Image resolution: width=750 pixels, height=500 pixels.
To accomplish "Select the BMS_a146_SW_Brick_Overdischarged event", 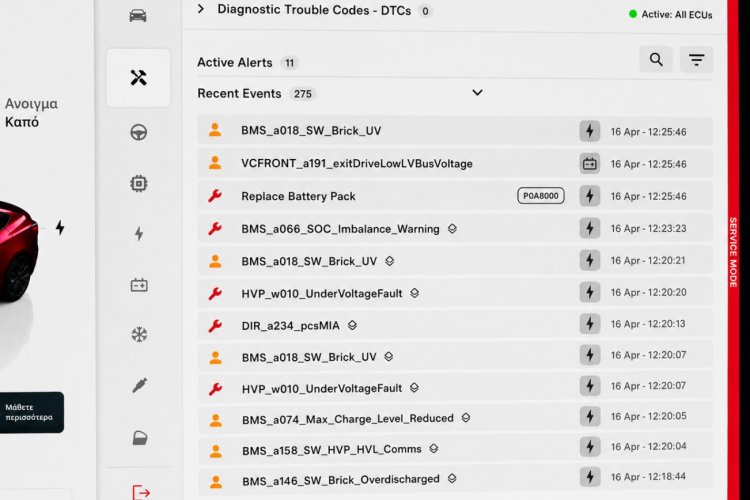I will (455, 479).
